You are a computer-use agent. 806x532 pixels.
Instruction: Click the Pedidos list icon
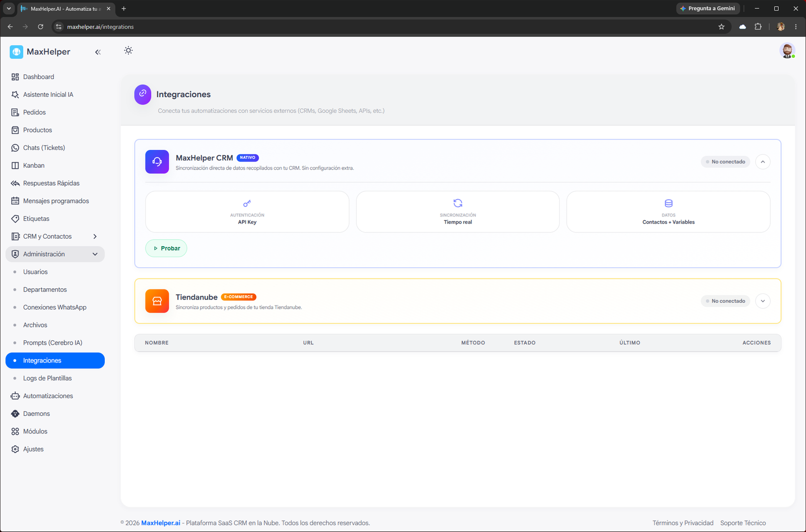pyautogui.click(x=15, y=112)
